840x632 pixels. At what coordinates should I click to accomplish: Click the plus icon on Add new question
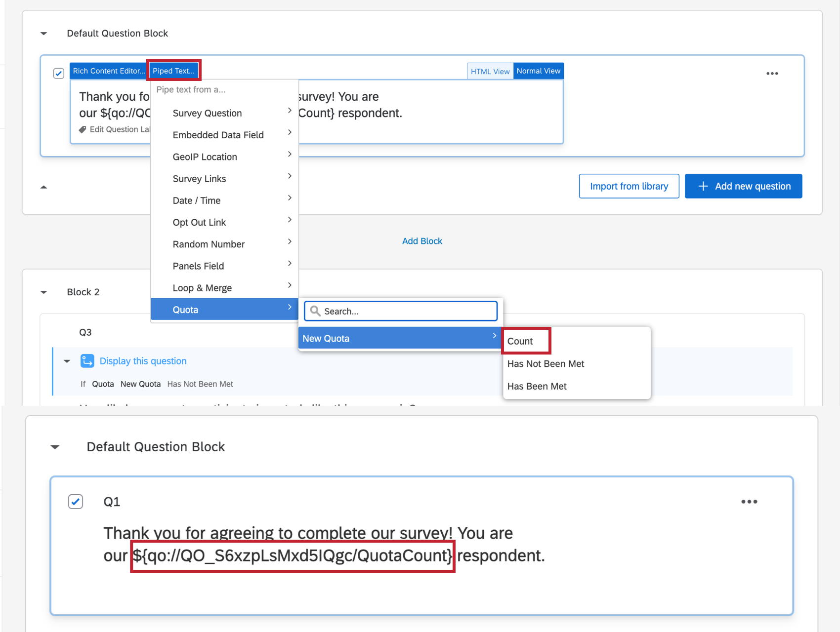703,186
